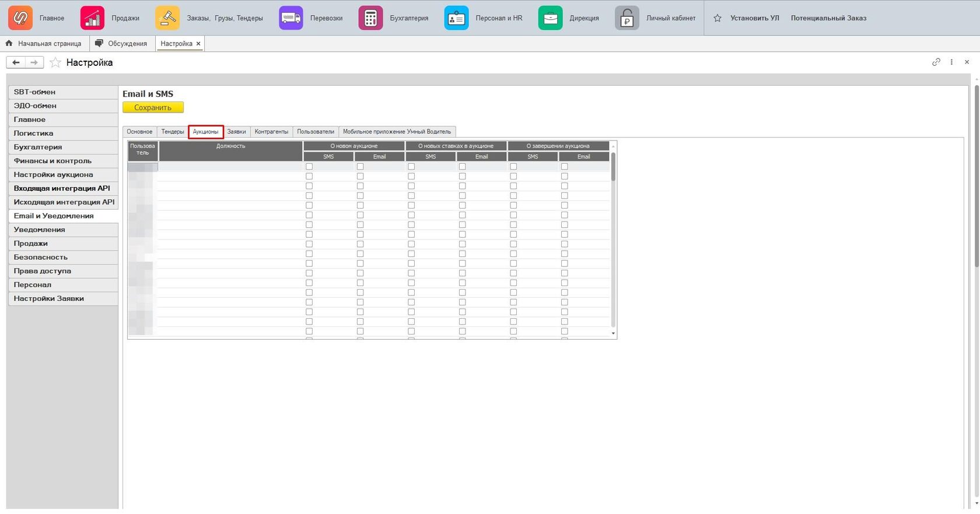980x514 pixels.
Task: Click the favorites star in top bar
Action: (x=717, y=18)
